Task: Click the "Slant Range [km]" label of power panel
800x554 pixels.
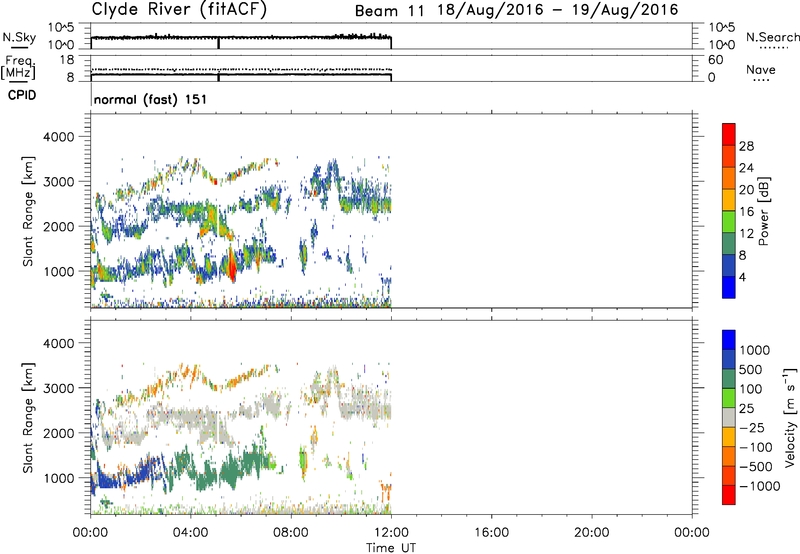Action: 28,211
